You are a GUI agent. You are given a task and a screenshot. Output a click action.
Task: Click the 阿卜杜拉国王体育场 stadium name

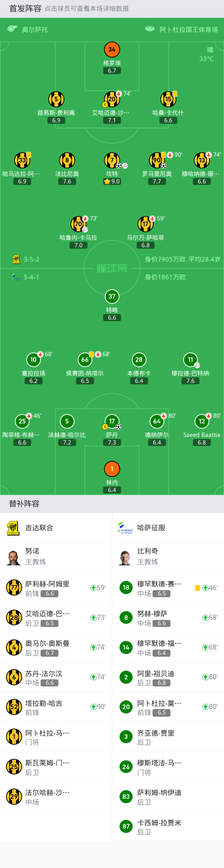coord(188,30)
